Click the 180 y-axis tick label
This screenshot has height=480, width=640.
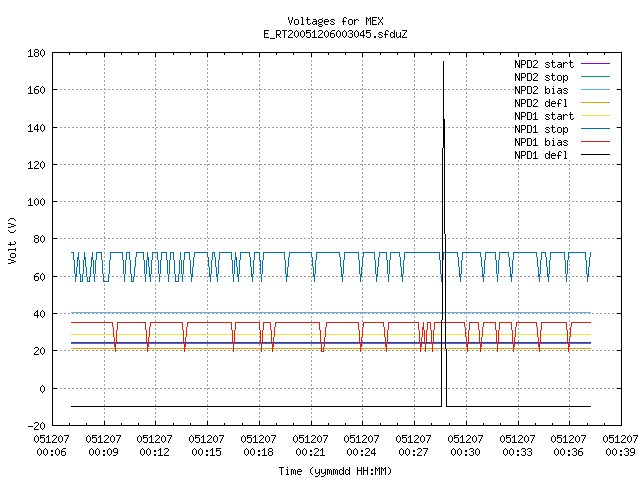(36, 53)
